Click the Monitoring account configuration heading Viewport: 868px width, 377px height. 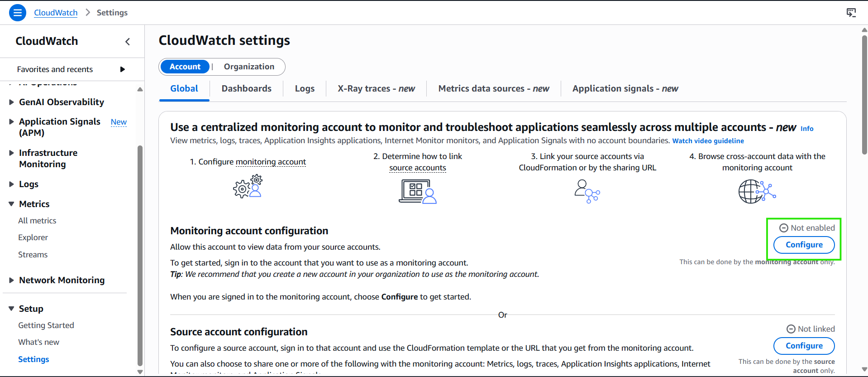click(249, 231)
